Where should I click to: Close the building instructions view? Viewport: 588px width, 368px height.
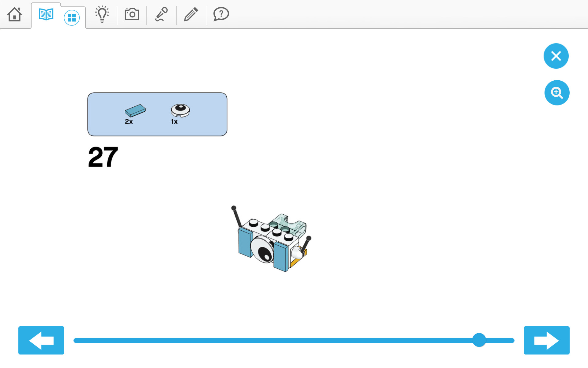(556, 56)
